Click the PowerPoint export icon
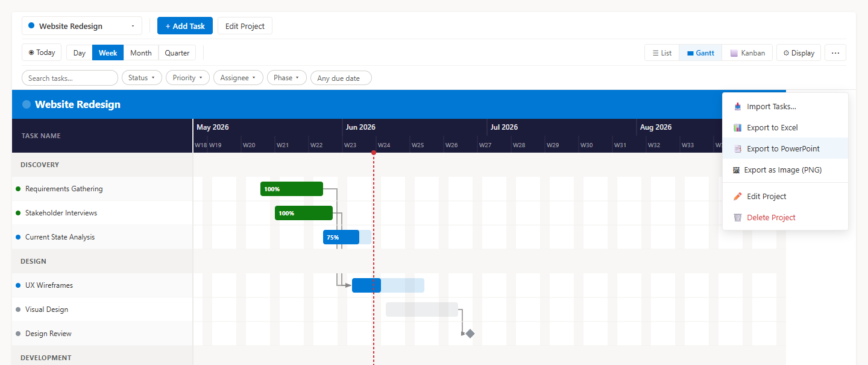The image size is (868, 365). pyautogui.click(x=738, y=149)
